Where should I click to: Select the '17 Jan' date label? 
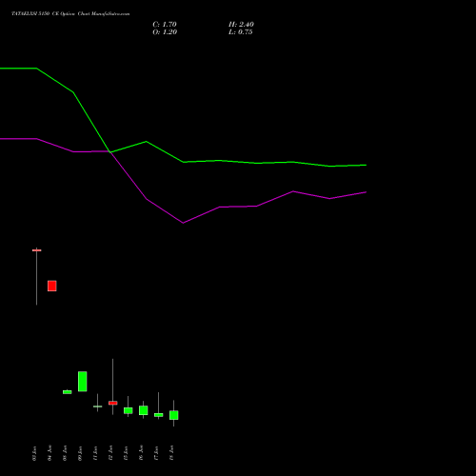pyautogui.click(x=156, y=453)
